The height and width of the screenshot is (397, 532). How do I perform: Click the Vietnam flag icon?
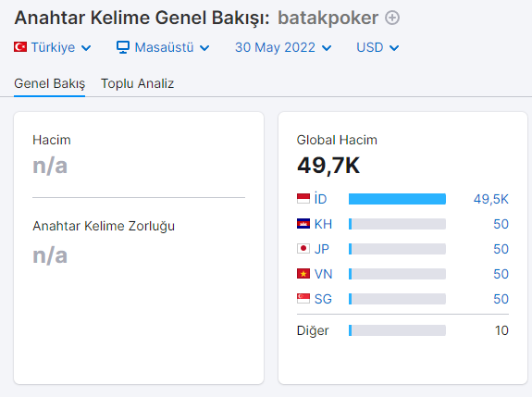(x=303, y=274)
